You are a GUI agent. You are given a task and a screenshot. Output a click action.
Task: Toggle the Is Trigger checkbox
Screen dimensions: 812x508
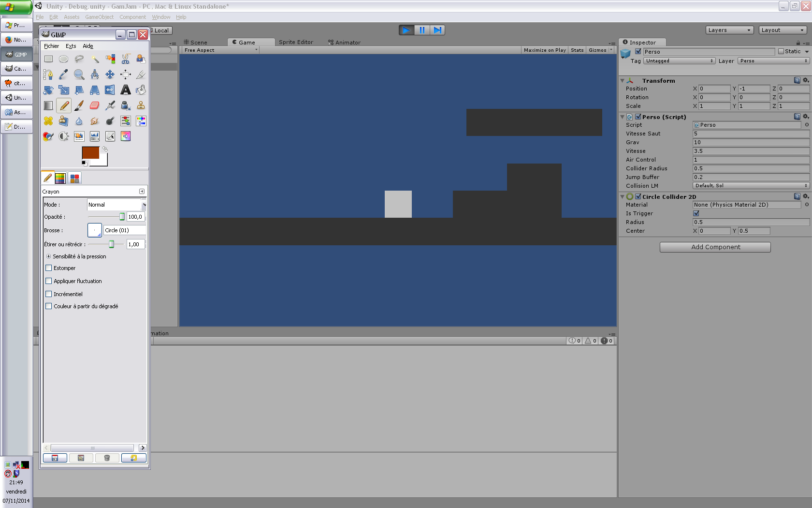click(696, 213)
